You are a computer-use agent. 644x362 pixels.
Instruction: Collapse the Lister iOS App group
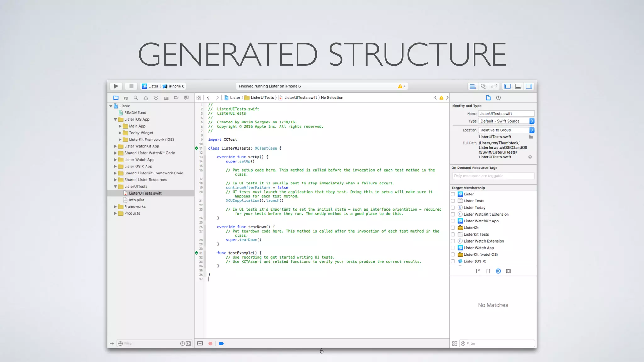[115, 119]
